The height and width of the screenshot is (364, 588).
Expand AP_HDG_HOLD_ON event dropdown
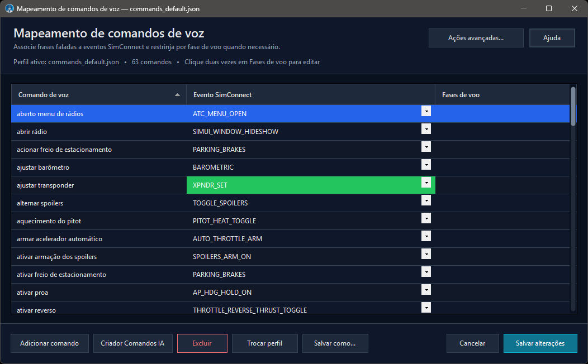(426, 290)
